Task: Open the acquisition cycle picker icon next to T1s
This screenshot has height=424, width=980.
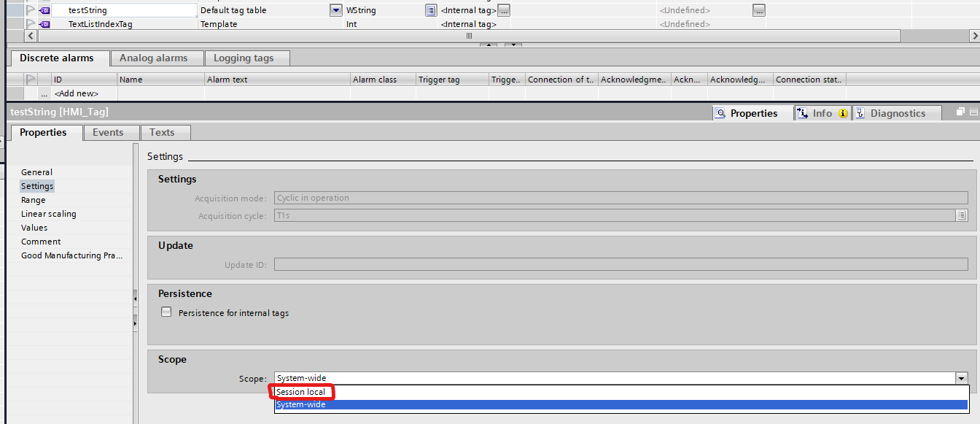Action: point(962,215)
